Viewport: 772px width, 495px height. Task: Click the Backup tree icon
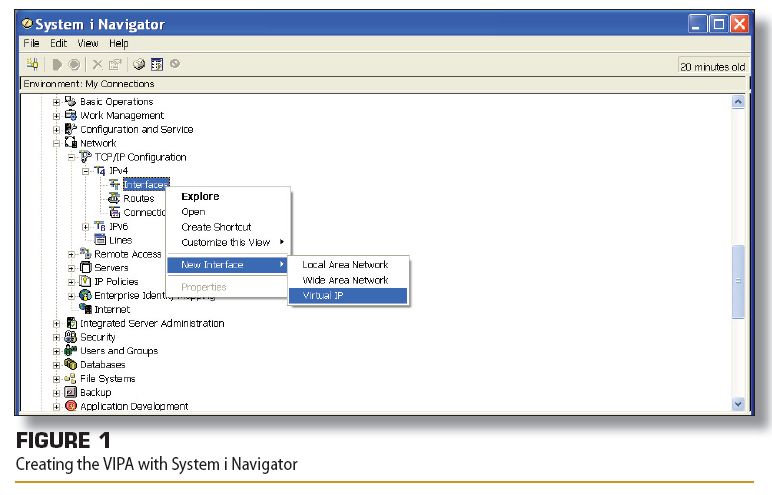70,392
